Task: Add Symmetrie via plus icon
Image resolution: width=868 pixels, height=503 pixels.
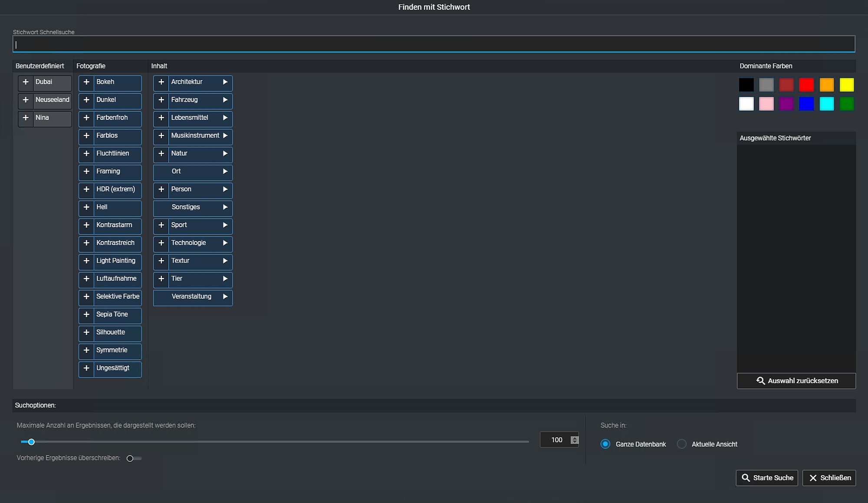Action: [x=86, y=350]
